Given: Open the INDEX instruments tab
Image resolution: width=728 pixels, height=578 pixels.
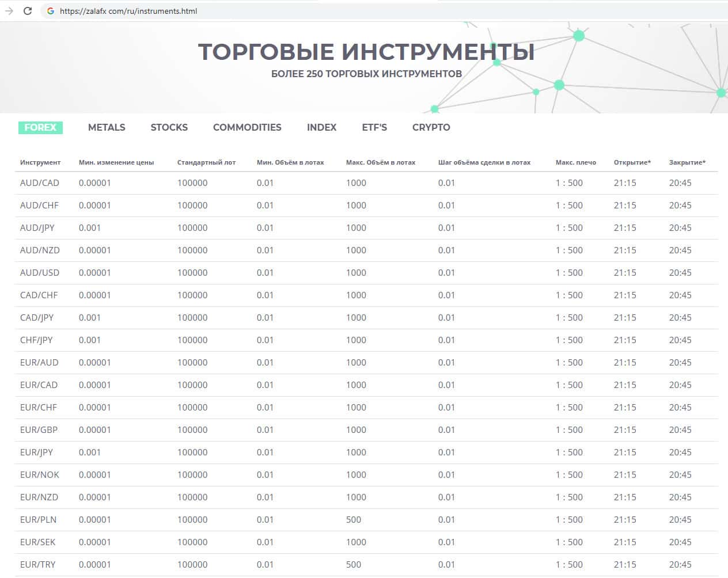Looking at the screenshot, I should point(321,128).
